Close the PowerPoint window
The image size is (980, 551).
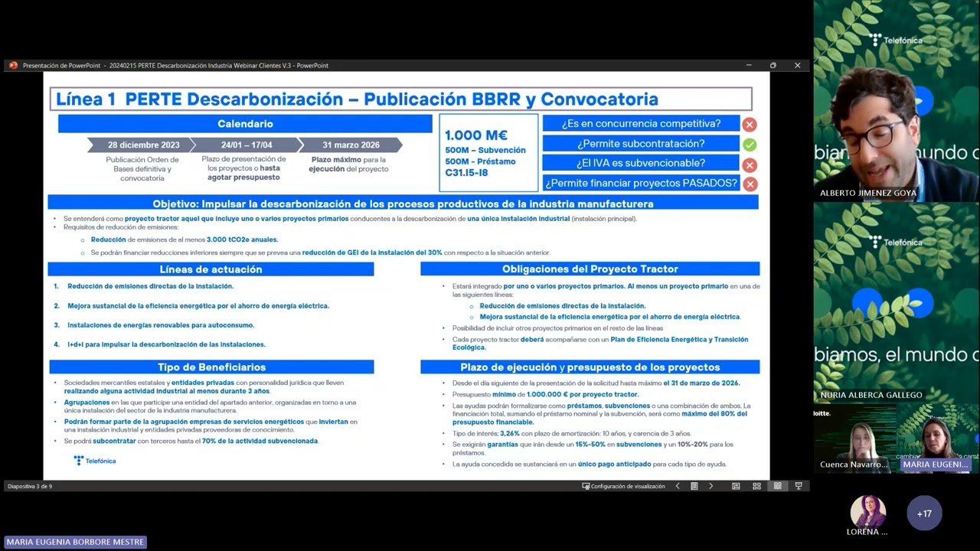[797, 66]
